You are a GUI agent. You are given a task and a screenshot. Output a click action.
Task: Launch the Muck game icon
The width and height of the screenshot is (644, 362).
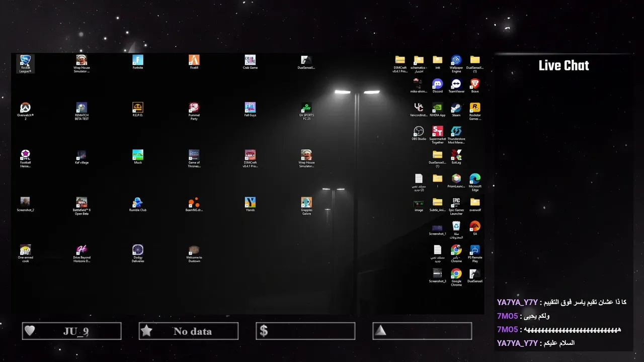click(138, 157)
